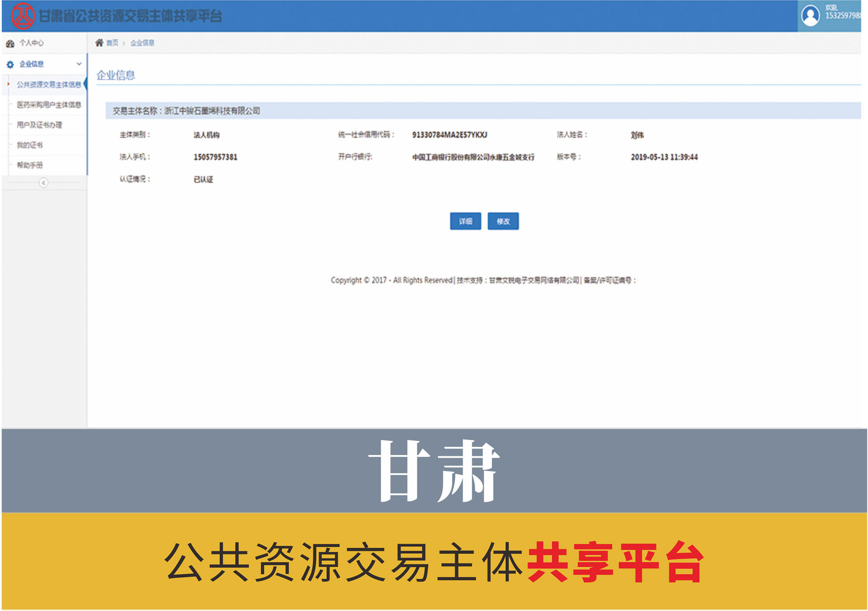Collapse the 企业信息 menu chevron
This screenshot has height=611, width=868.
coord(79,64)
